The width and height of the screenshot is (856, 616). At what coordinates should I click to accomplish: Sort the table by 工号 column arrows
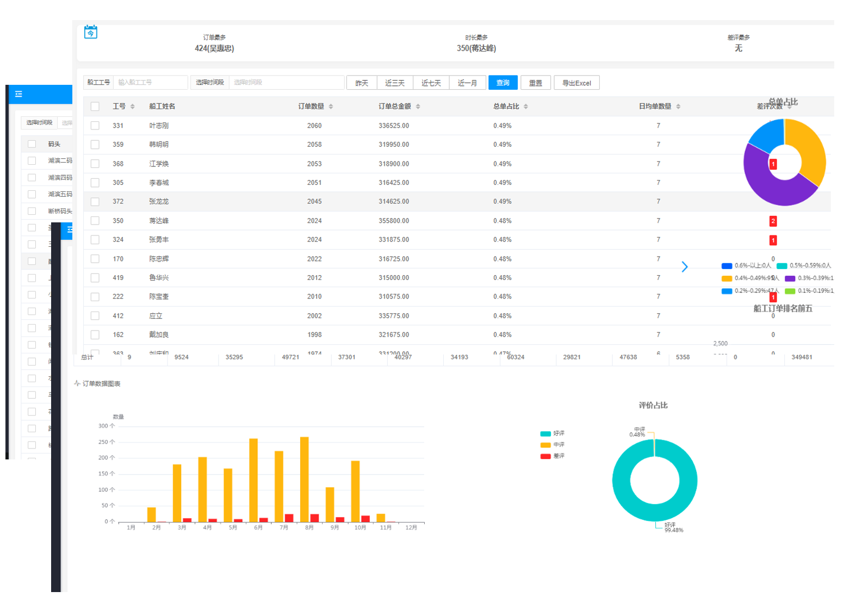[132, 107]
